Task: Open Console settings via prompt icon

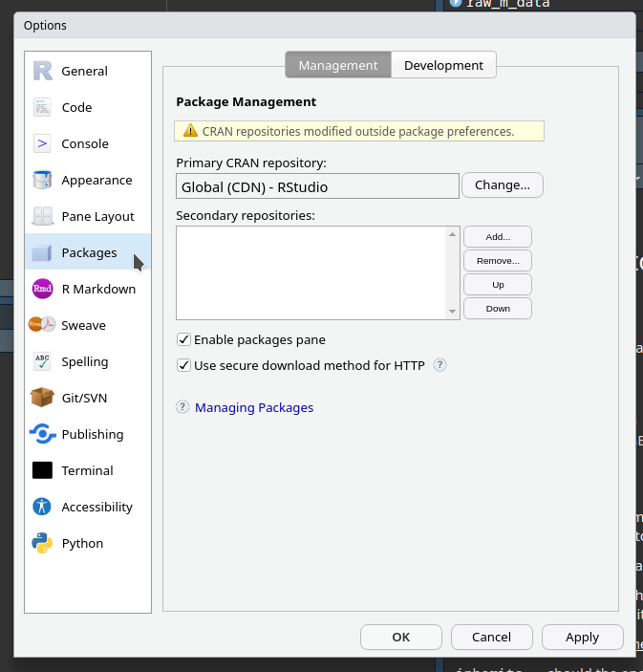Action: click(x=42, y=143)
